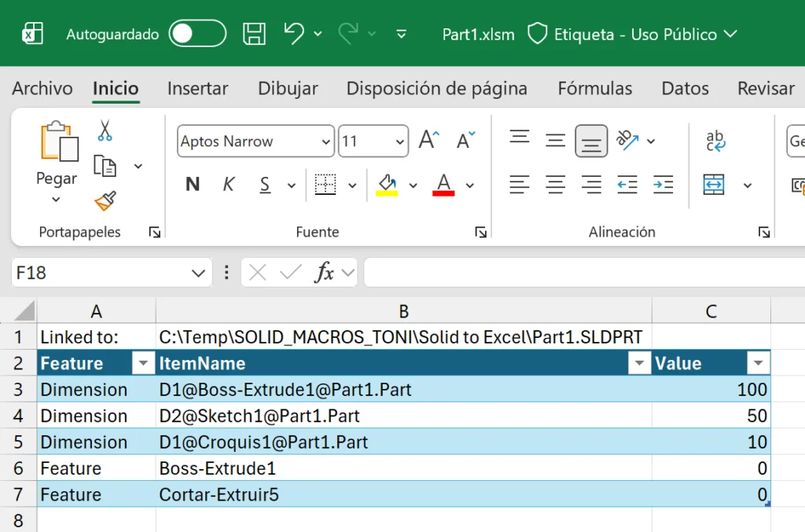Click the Format Painter brush icon
The image size is (805, 532).
(x=105, y=201)
